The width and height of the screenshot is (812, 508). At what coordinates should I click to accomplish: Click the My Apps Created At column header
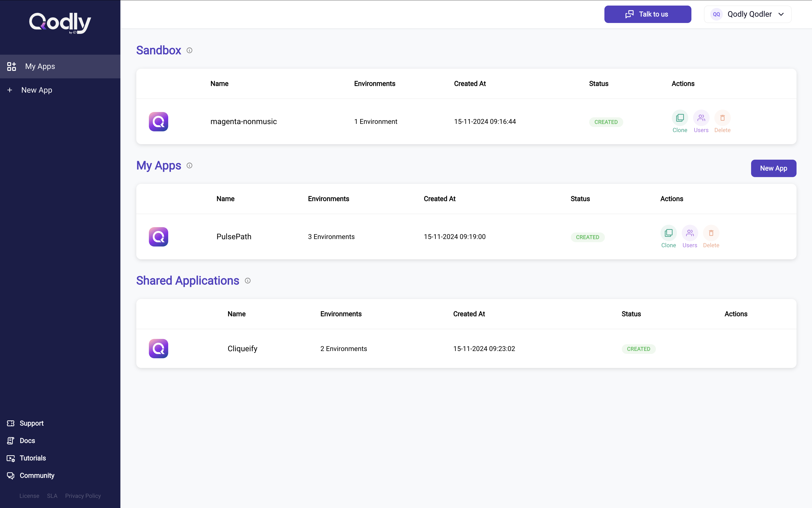click(440, 199)
